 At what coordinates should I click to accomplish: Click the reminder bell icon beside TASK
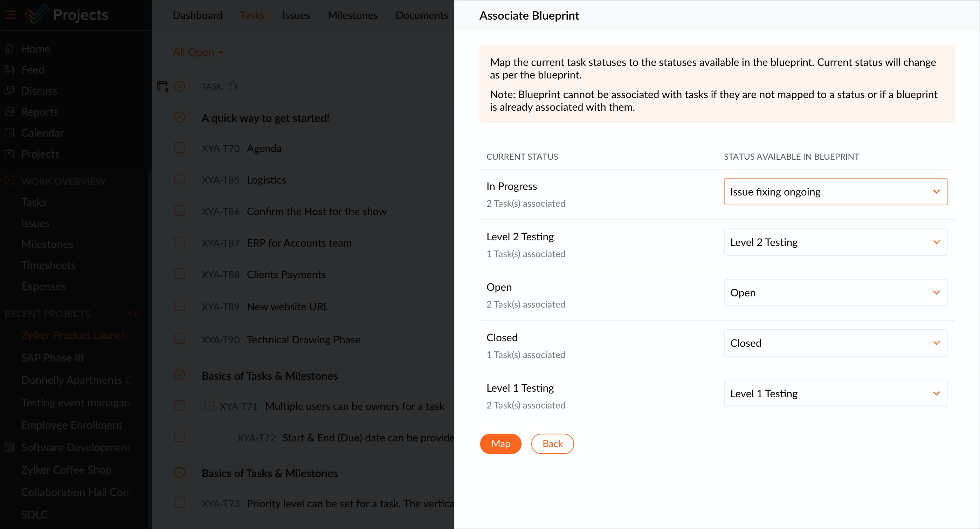point(233,87)
